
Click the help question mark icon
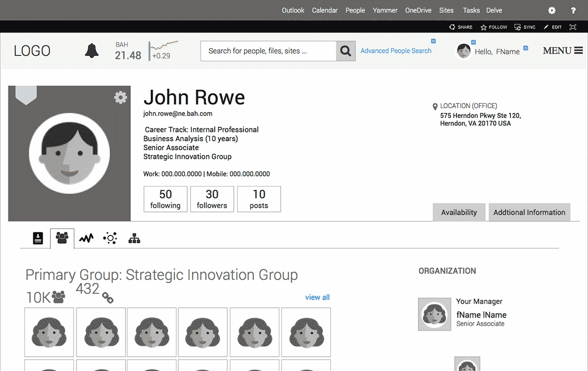point(573,10)
